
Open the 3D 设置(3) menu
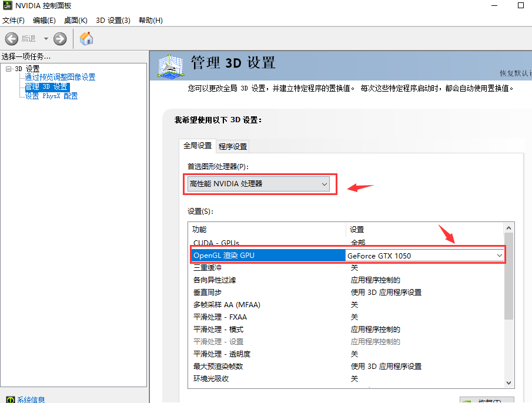coord(113,21)
